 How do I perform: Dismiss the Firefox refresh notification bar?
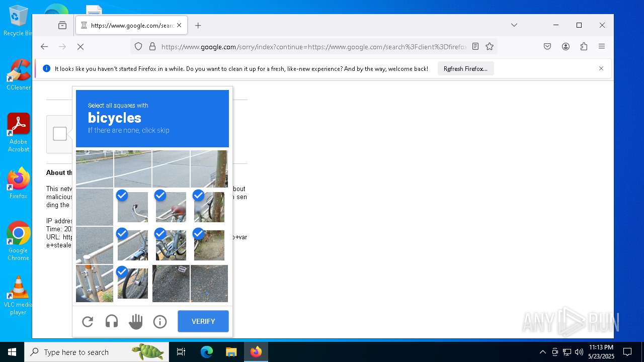coord(601,68)
